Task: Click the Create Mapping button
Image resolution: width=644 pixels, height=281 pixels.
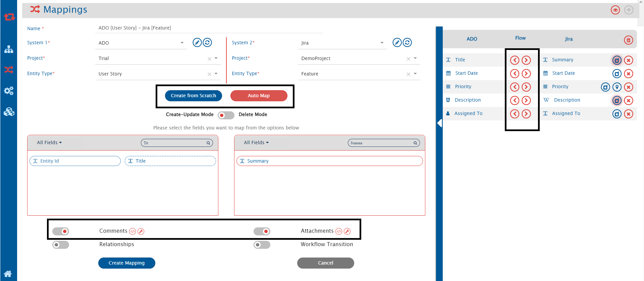Action: (x=126, y=263)
